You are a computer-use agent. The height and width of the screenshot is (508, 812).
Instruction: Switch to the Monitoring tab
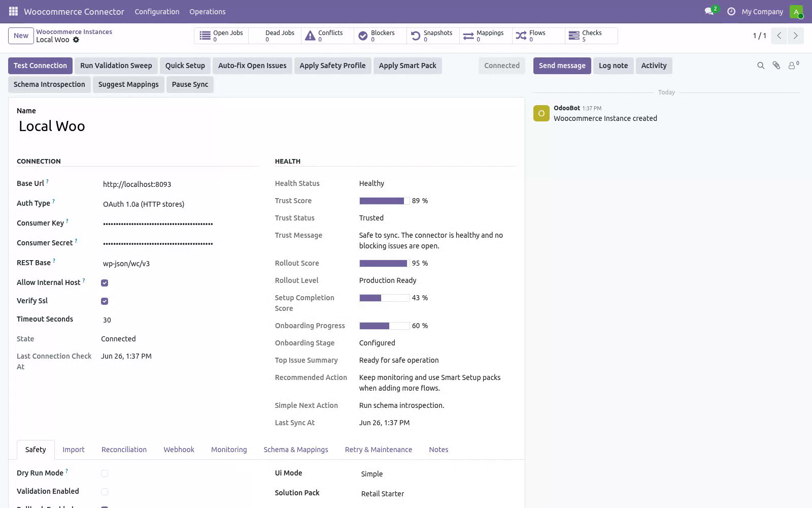pyautogui.click(x=229, y=450)
